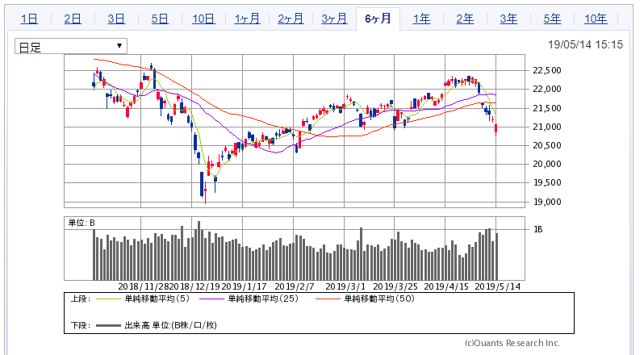Show the 1ヶ月 chart tab

pos(247,19)
